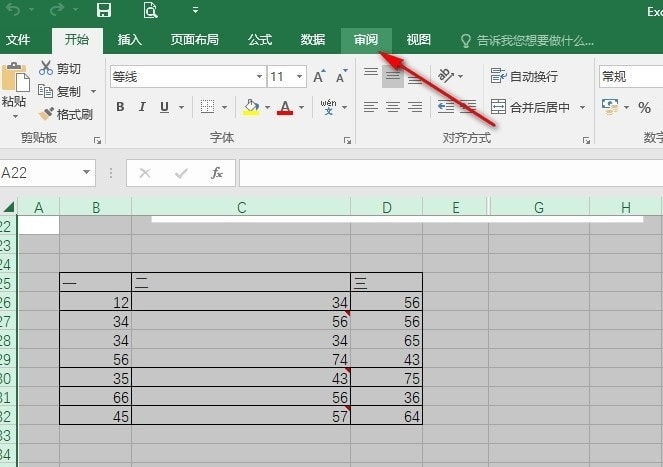
Task: Open 对齐方式 dialog launcher
Action: coord(586,140)
